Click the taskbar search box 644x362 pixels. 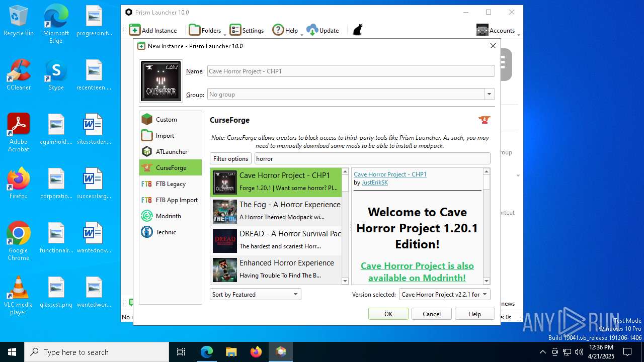[97, 352]
